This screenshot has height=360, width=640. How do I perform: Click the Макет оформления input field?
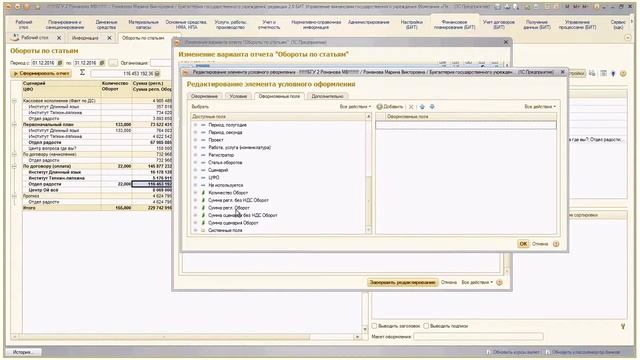coord(478,336)
